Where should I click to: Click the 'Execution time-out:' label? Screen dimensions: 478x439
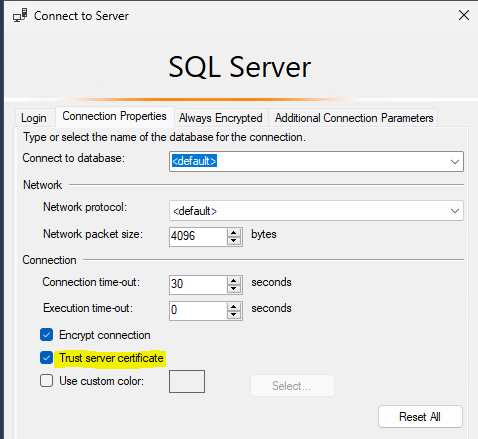click(x=88, y=308)
